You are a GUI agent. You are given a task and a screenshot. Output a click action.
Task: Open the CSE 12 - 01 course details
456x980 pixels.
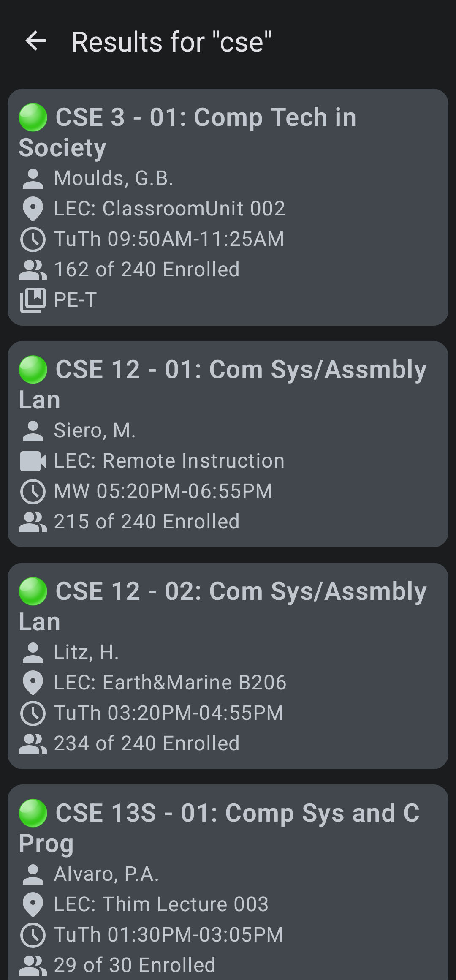(228, 444)
